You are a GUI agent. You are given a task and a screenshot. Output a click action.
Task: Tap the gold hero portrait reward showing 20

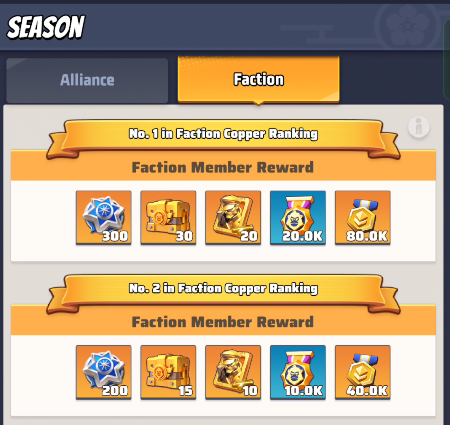coord(233,218)
